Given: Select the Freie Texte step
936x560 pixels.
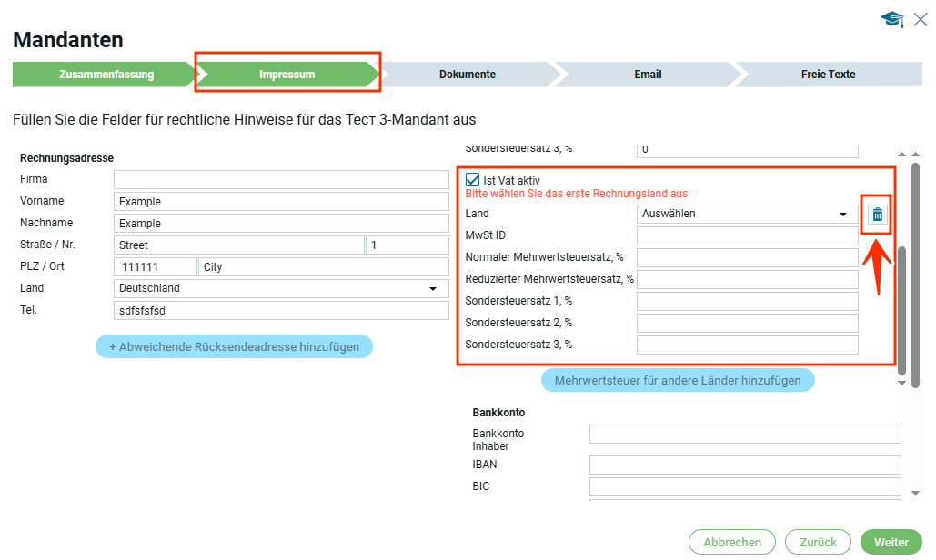Looking at the screenshot, I should (828, 75).
